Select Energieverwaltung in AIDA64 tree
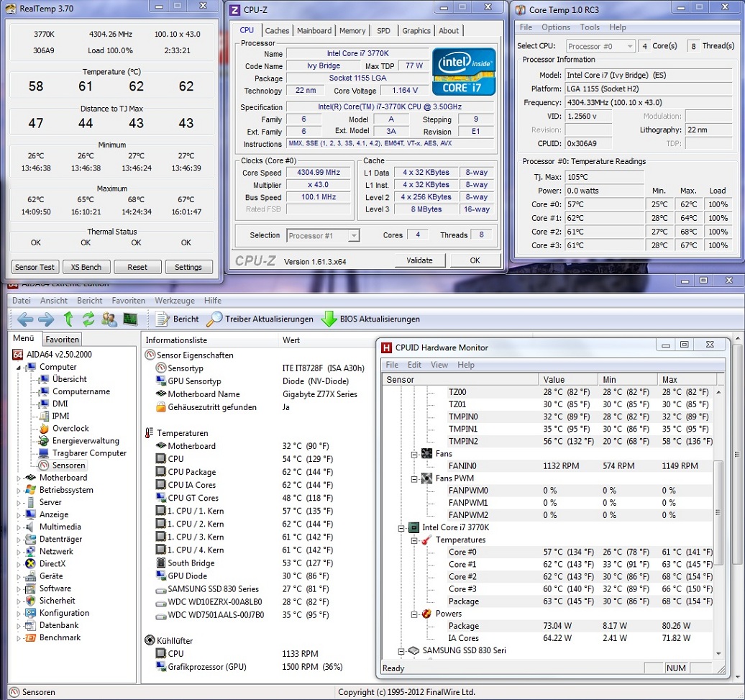This screenshot has width=745, height=700. [86, 441]
